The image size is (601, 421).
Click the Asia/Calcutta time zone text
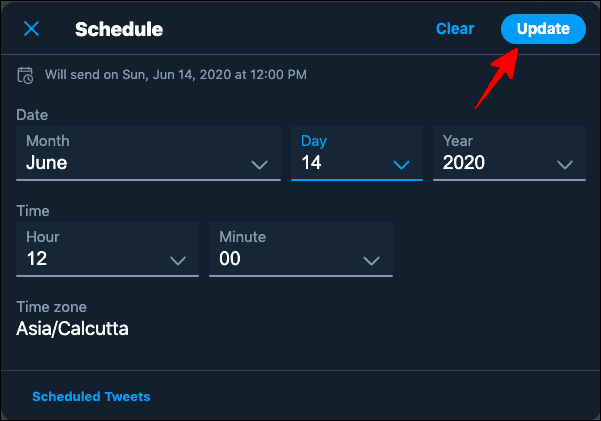[x=72, y=329]
